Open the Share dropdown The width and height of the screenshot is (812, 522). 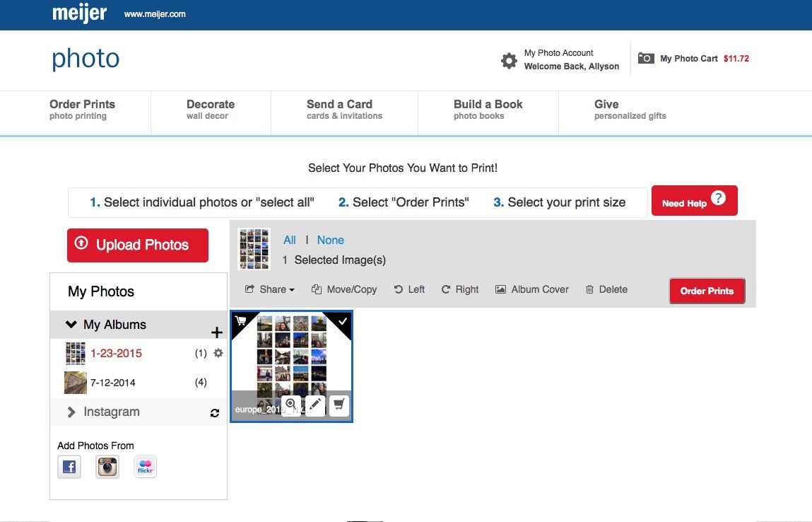pos(269,289)
